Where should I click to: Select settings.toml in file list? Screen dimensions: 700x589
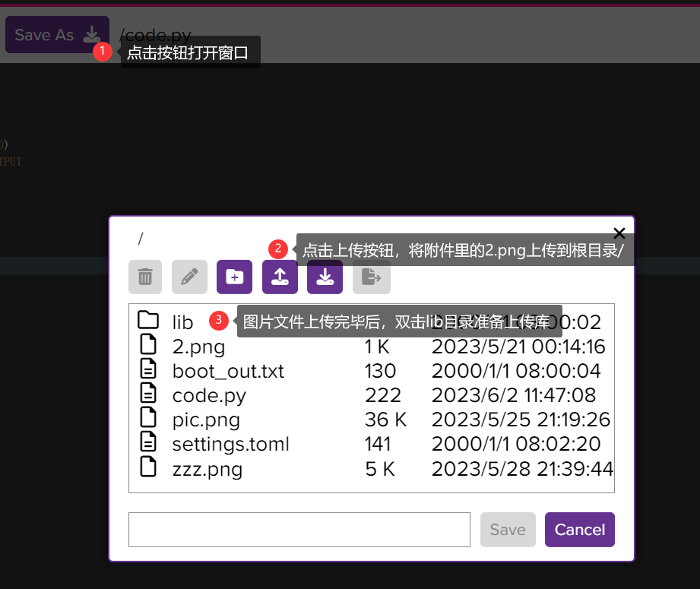tap(372, 444)
